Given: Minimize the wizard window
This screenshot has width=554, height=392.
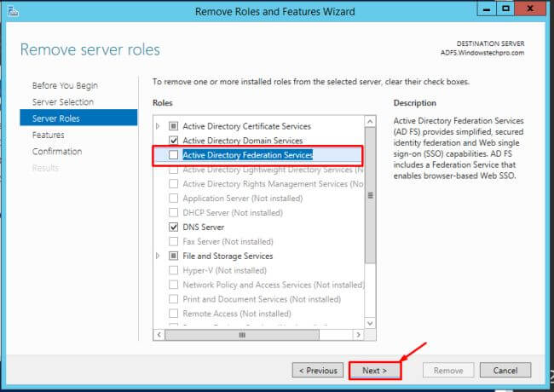Looking at the screenshot, I should pos(487,9).
